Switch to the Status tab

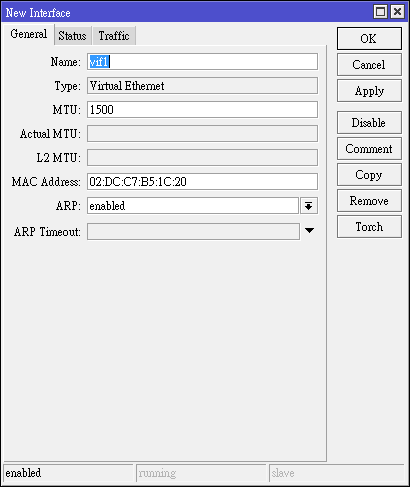click(72, 36)
